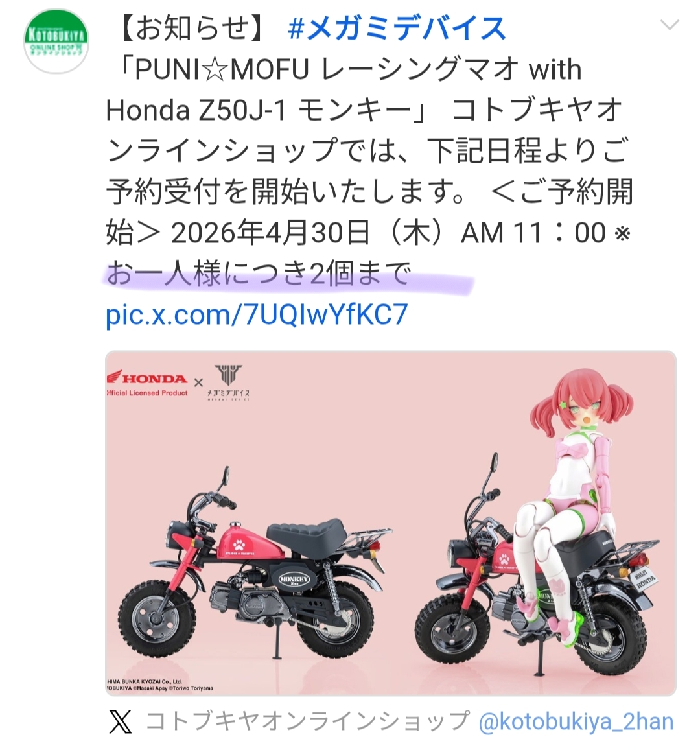Viewport: 700px width, 750px height.
Task: Tap the コトブキヤオンラインショップ account name
Action: tap(307, 721)
